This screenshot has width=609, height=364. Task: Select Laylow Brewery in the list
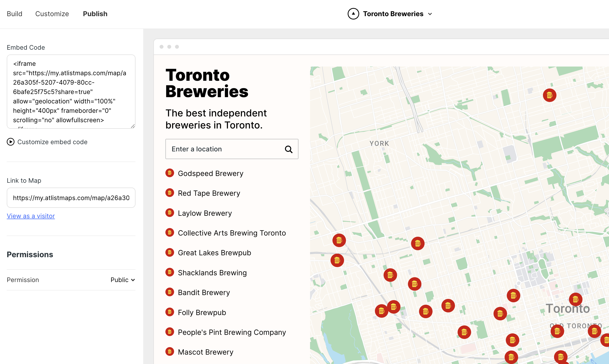pyautogui.click(x=205, y=213)
